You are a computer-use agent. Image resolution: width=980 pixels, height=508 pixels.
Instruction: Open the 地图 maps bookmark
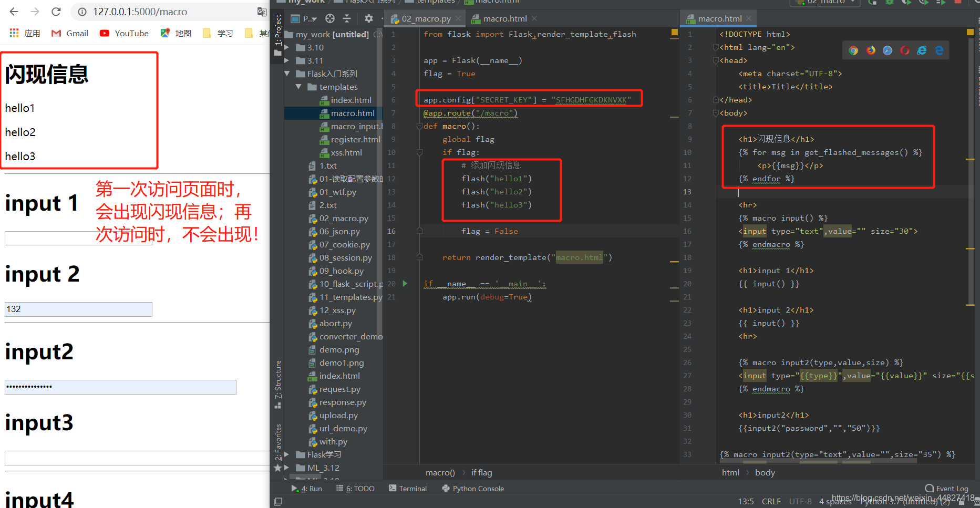click(176, 33)
